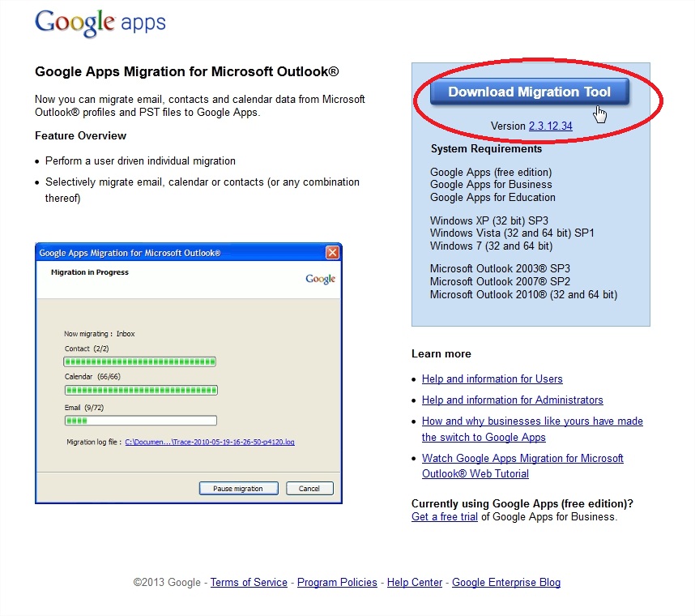This screenshot has height=616, width=695.
Task: Click the Learn more heading
Action: pyautogui.click(x=441, y=354)
